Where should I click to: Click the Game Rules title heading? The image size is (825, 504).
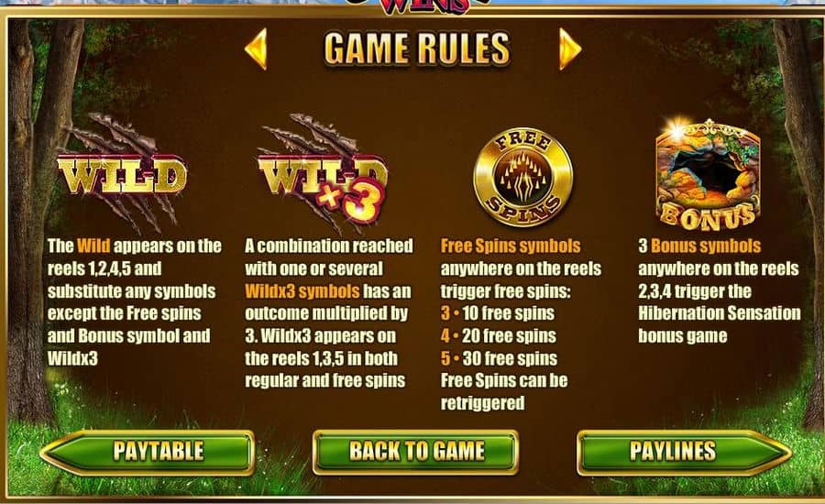(x=417, y=49)
